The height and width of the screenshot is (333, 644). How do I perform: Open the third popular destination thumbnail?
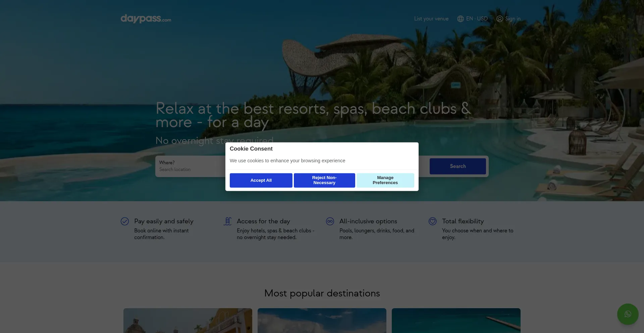[x=456, y=321]
